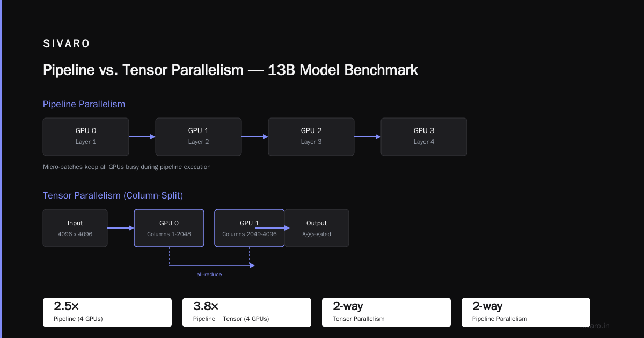Select the Input 4096 x 4096 box

75,228
